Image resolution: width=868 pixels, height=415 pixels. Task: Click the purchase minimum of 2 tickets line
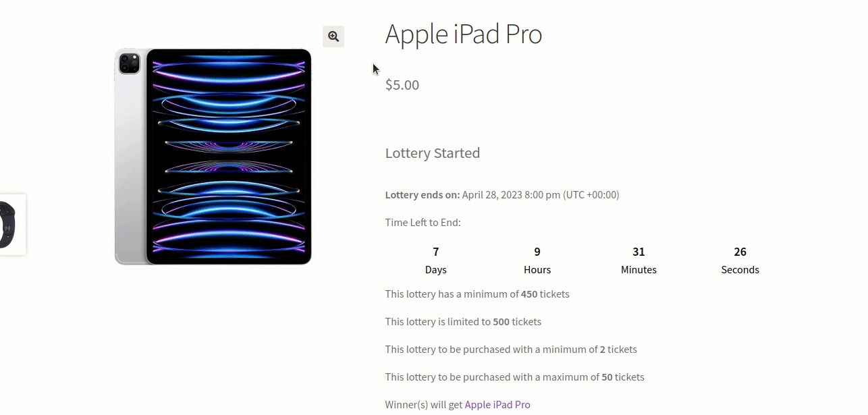point(512,350)
